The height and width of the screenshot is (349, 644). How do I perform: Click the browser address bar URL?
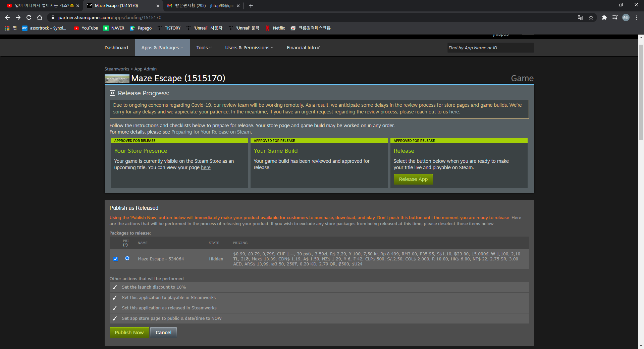tap(110, 17)
